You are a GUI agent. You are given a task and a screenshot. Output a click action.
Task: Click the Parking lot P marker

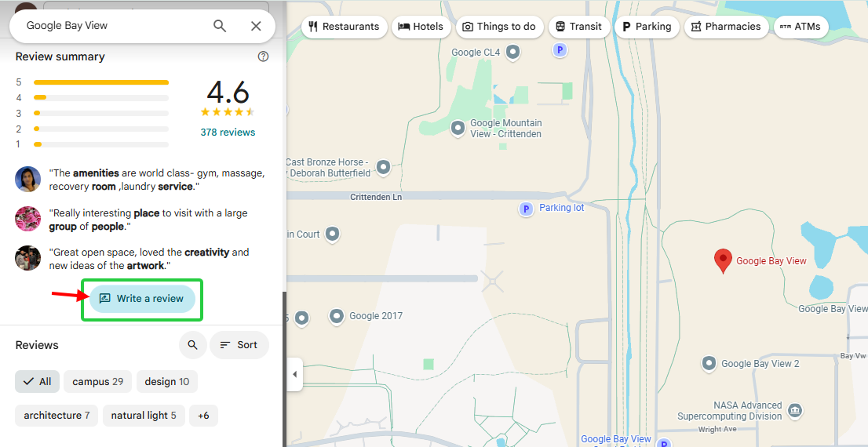[x=526, y=209]
